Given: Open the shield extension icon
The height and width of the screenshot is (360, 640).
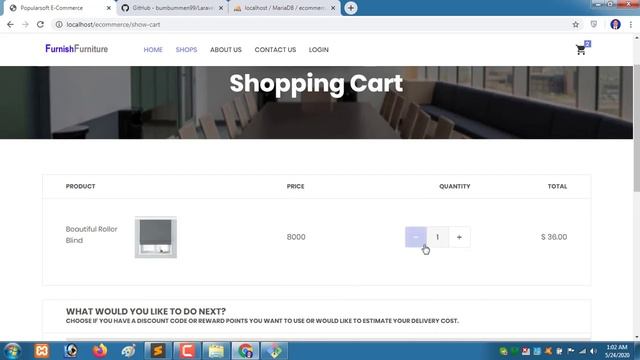Looking at the screenshot, I should point(594,24).
